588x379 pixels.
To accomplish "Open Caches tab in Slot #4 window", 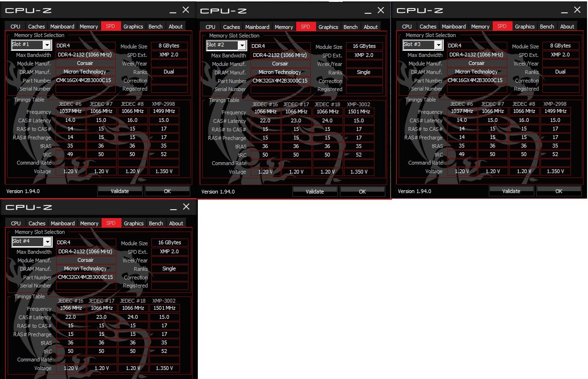I will (37, 223).
